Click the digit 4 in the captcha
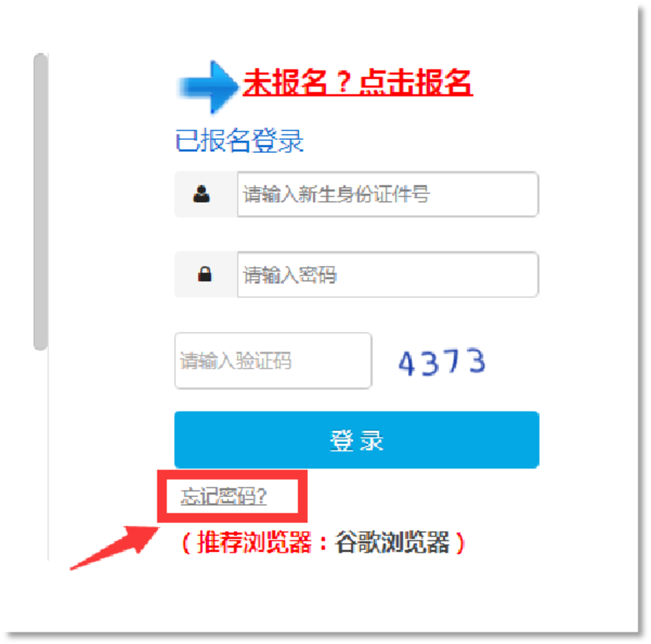The height and width of the screenshot is (644, 651). click(406, 364)
